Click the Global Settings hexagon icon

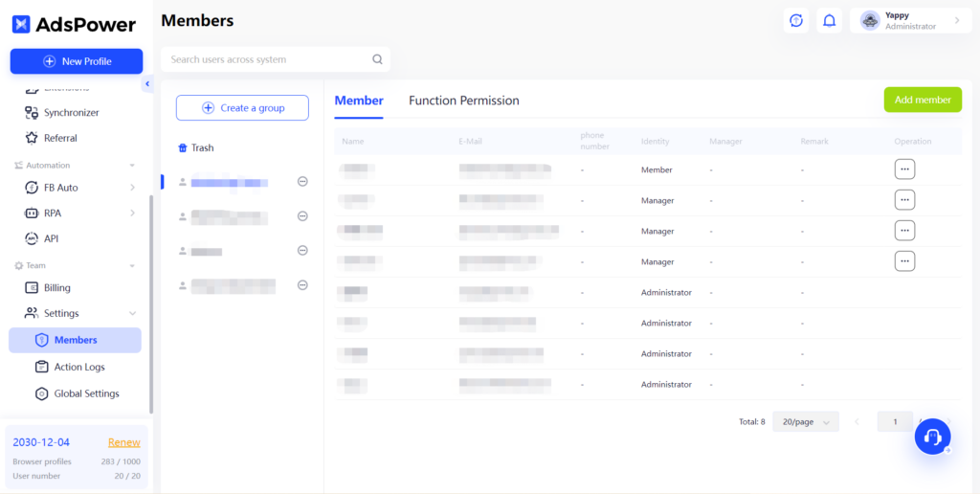tap(42, 393)
